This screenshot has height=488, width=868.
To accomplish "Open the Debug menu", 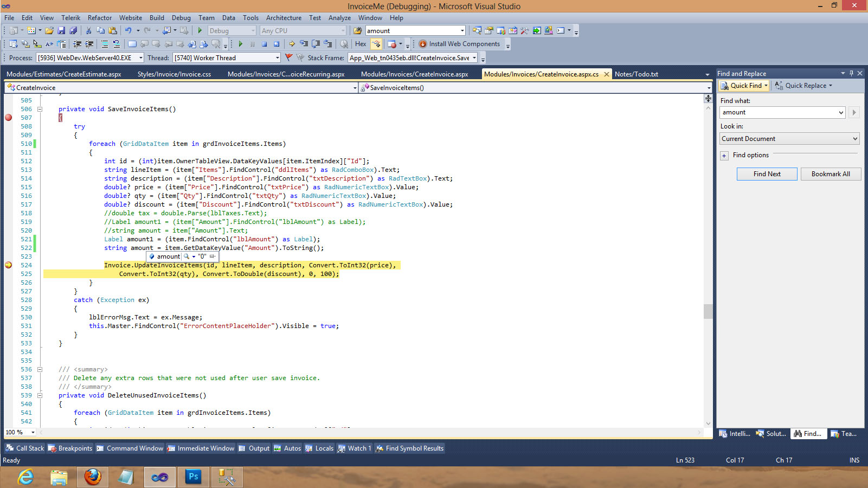I will pos(181,18).
